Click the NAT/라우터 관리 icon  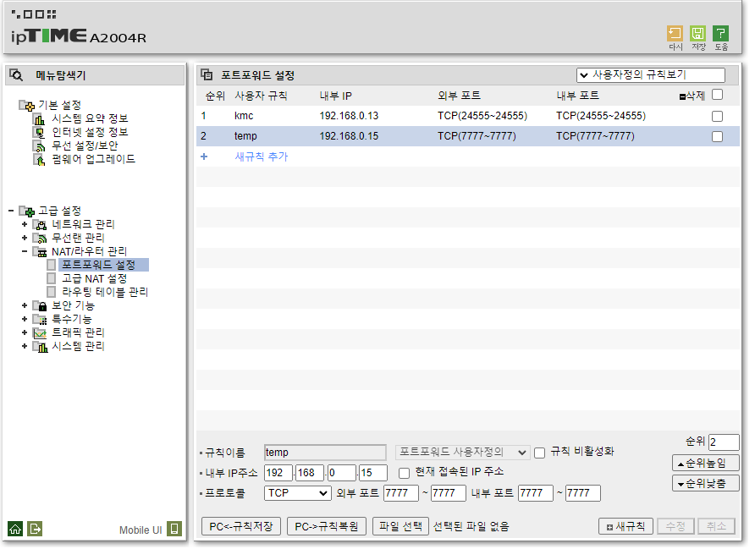[x=40, y=251]
